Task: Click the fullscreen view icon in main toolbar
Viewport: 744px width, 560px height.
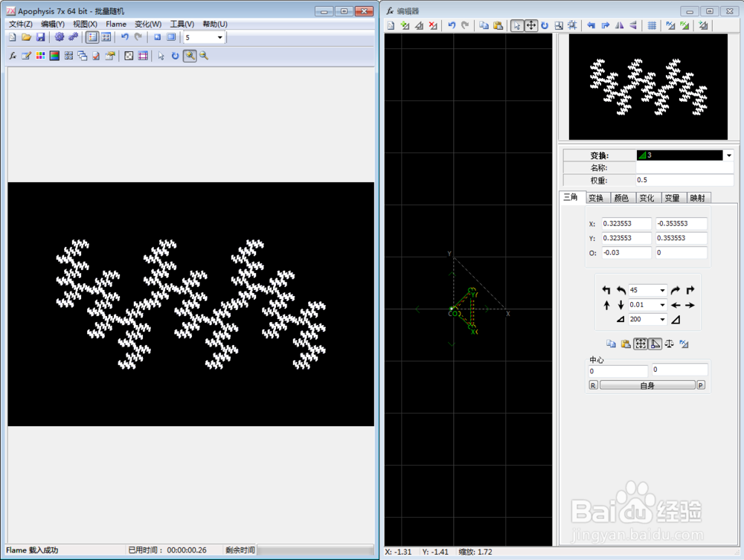Action: click(x=171, y=37)
